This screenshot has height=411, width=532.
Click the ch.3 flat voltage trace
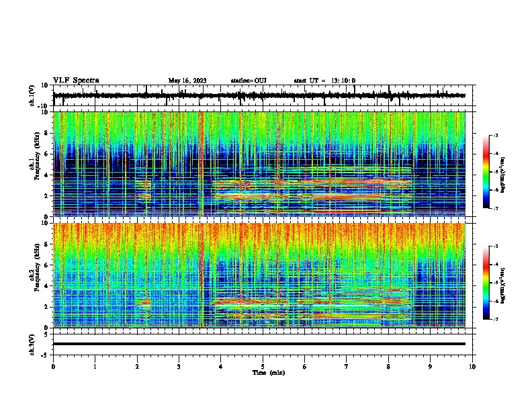coord(259,344)
